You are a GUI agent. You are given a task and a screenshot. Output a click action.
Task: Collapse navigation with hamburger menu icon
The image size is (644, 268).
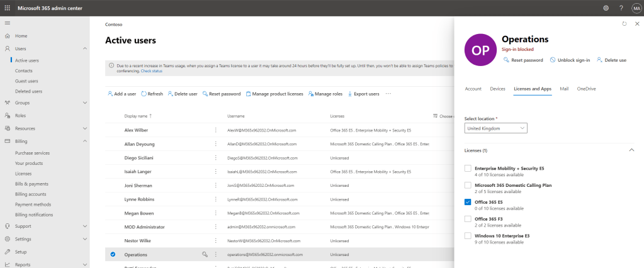pos(8,23)
